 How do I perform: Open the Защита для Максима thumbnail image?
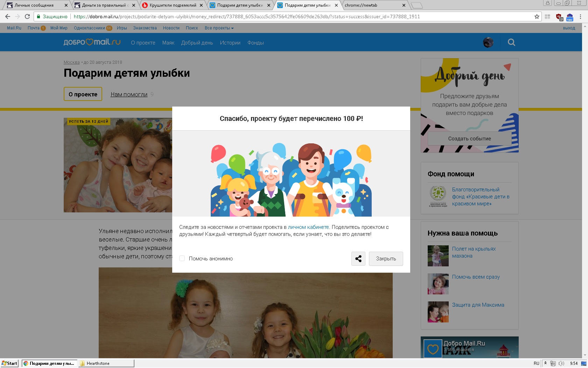pyautogui.click(x=438, y=312)
